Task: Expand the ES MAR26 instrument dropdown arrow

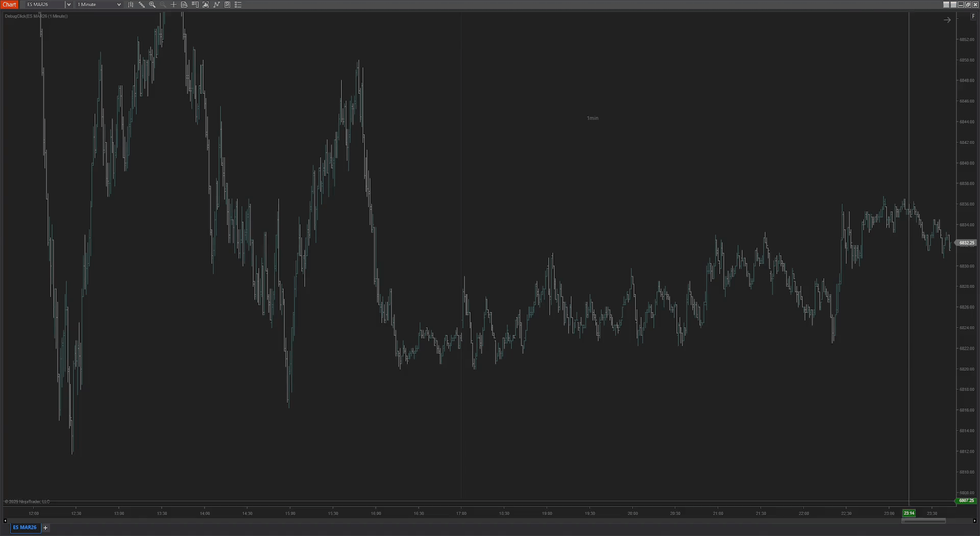Action: click(68, 5)
